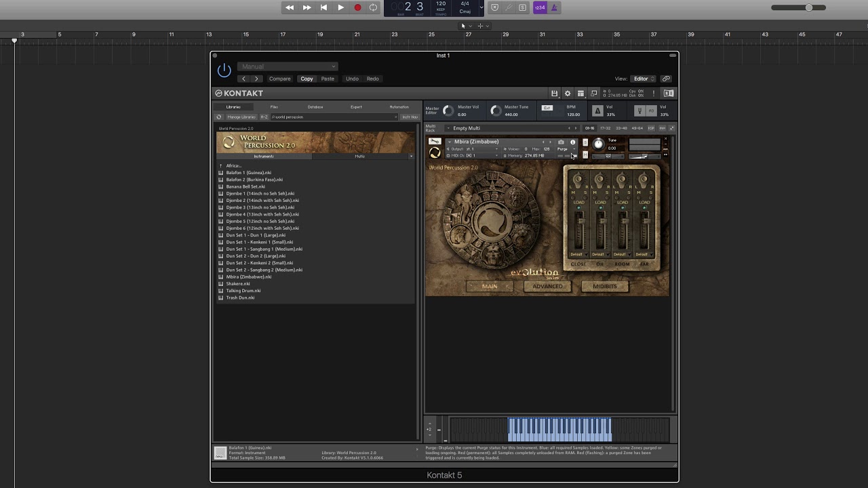Click the snapshot camera icon for Mbira
868x488 pixels.
561,142
